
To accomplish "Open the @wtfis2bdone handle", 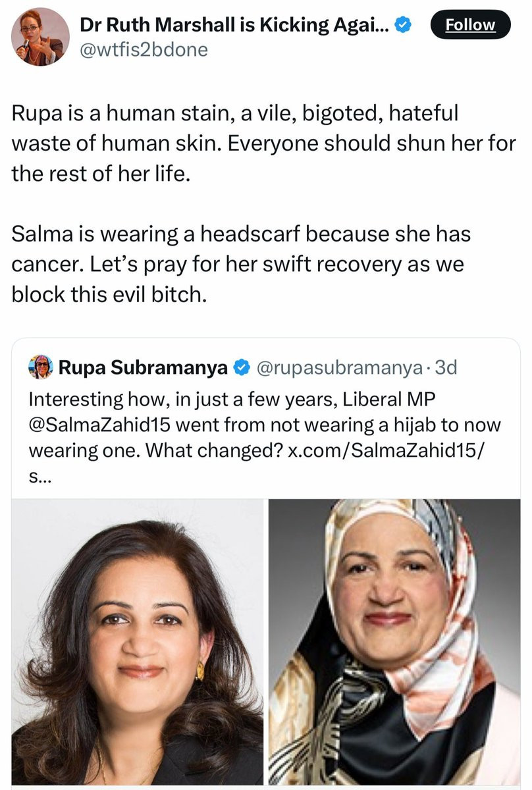I will (x=144, y=49).
